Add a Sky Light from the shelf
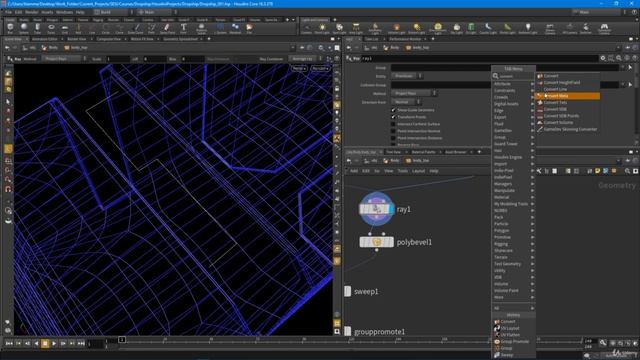Screen dimensions: 640x360 pyautogui.click(x=456, y=29)
